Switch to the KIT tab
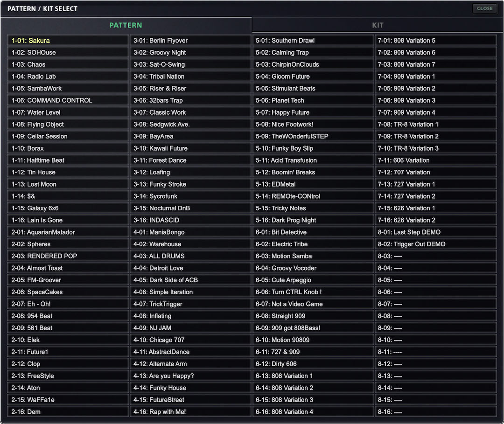The image size is (504, 424). pyautogui.click(x=378, y=25)
